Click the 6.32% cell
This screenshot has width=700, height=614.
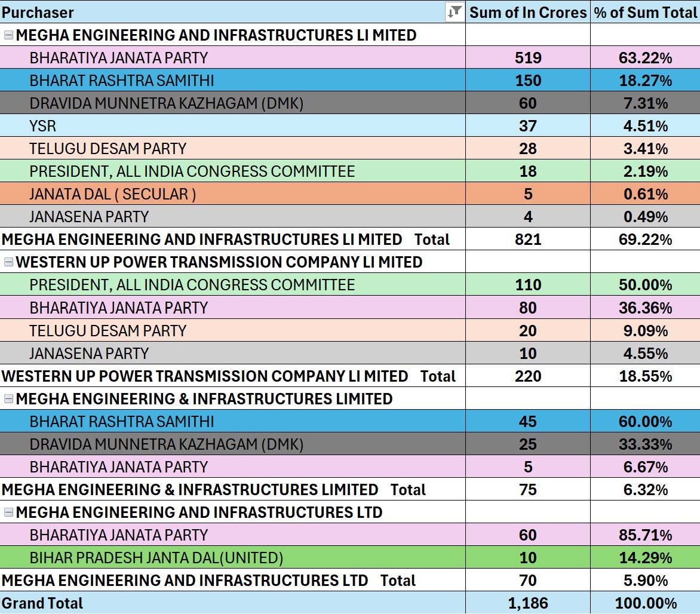tap(645, 489)
